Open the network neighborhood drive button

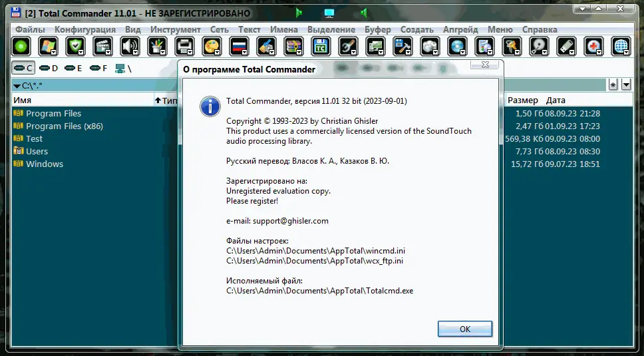pyautogui.click(x=123, y=68)
